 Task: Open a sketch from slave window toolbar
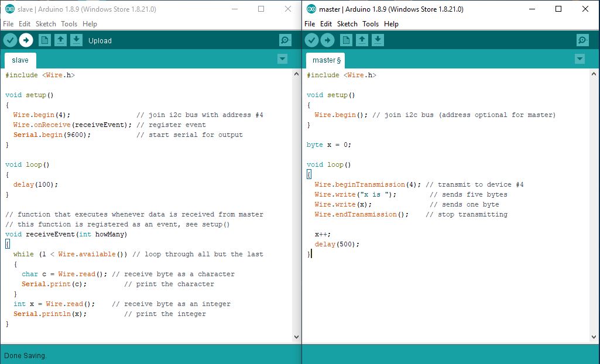pos(60,40)
